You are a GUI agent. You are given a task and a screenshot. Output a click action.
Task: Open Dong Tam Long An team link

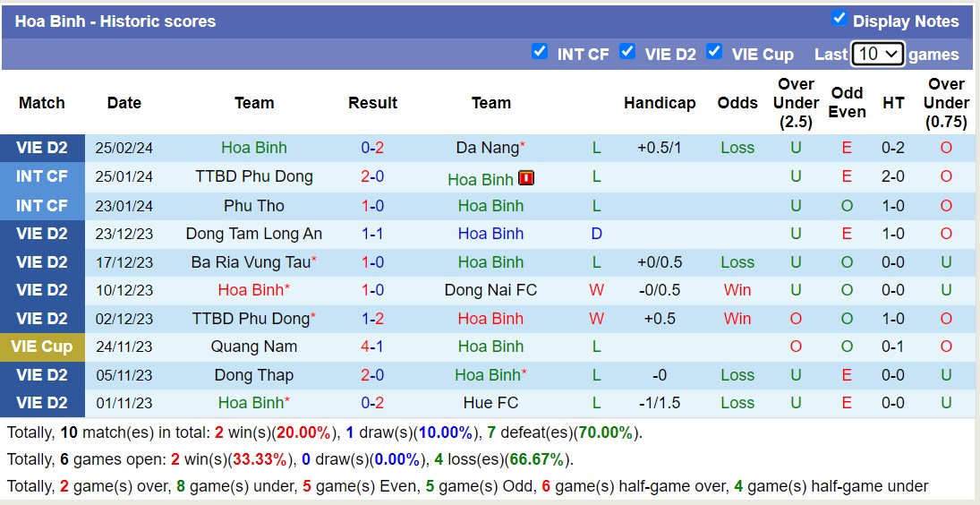(x=254, y=234)
